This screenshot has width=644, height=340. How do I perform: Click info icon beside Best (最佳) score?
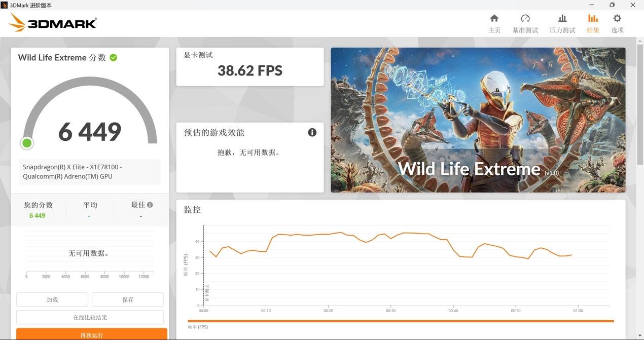(x=150, y=205)
